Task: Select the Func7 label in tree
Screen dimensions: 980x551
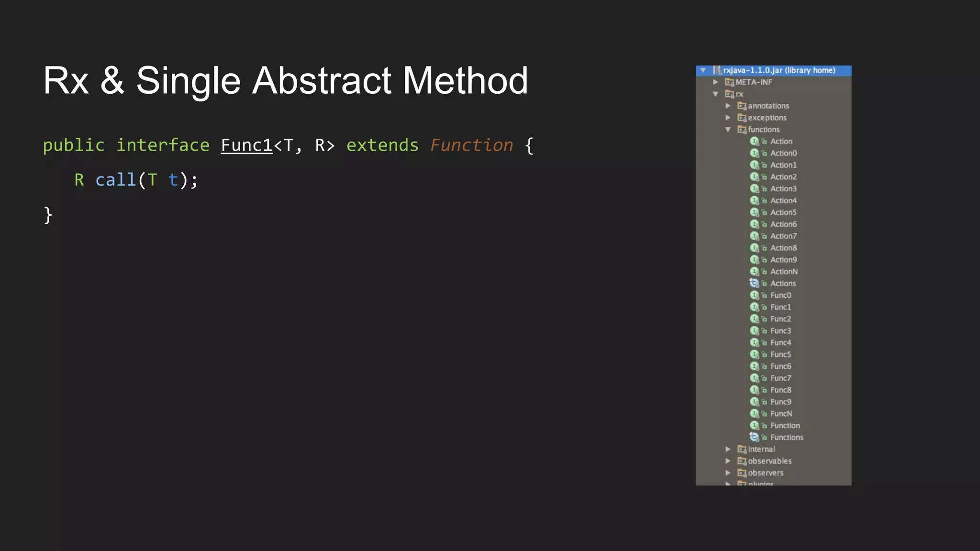Action: (780, 378)
